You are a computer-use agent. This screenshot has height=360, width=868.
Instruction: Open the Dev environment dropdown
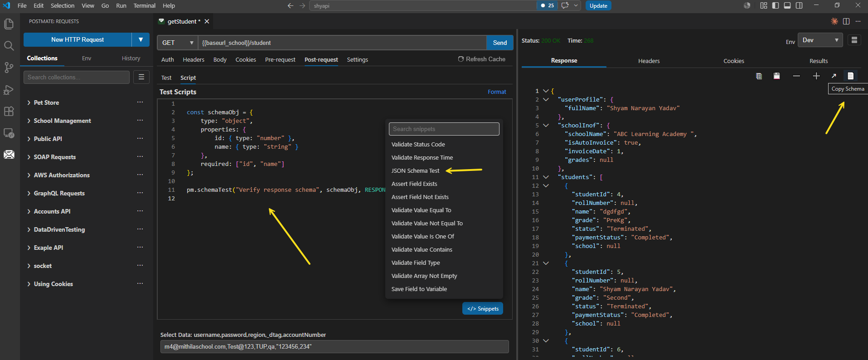[x=820, y=40]
